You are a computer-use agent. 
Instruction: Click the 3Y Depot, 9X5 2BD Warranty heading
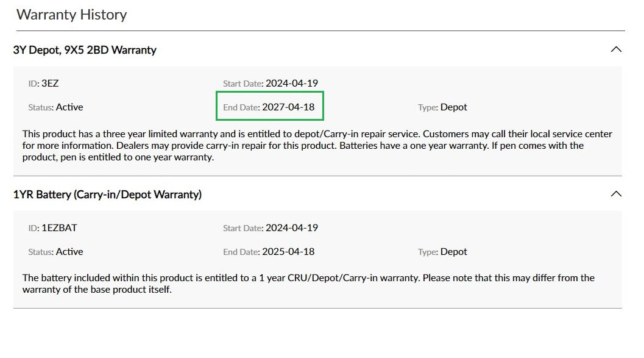[x=85, y=50]
